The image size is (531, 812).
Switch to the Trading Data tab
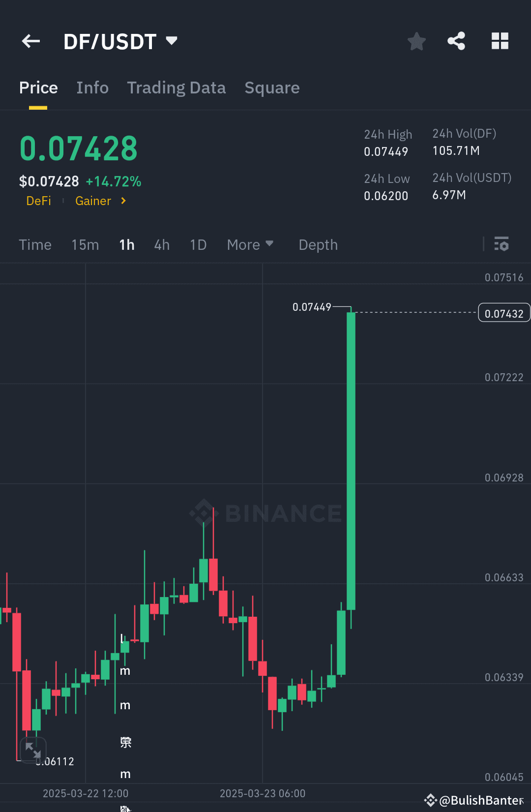coord(176,88)
